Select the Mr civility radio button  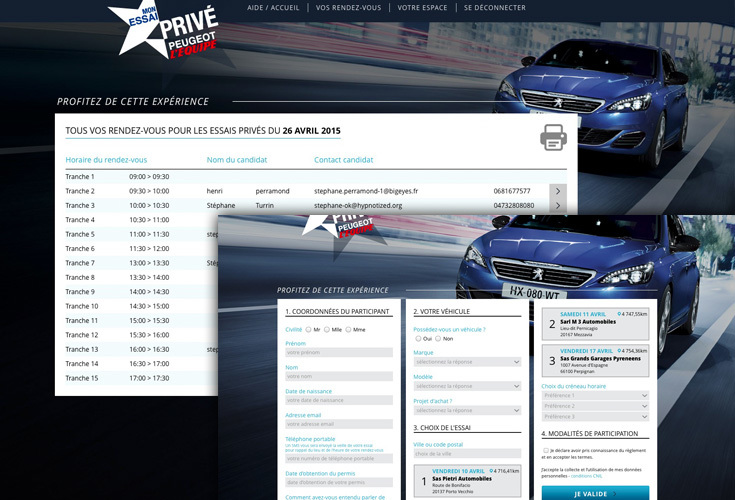point(308,329)
